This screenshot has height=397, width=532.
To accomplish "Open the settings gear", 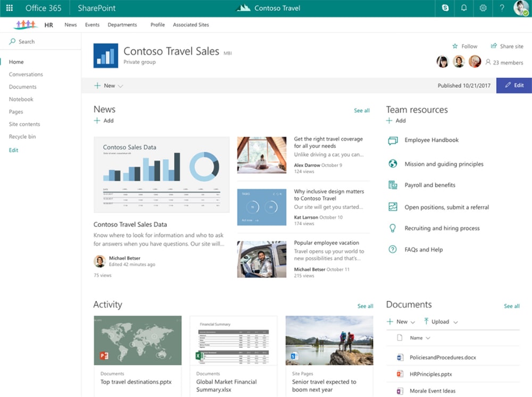I will pos(483,8).
